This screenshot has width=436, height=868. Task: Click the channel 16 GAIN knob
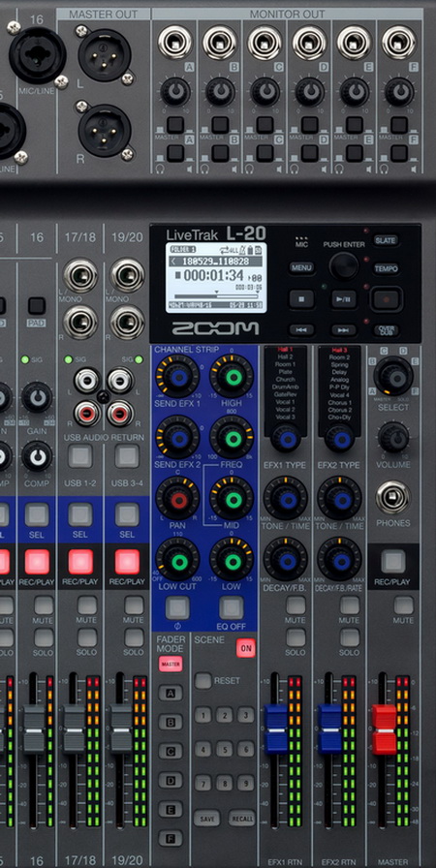click(x=37, y=397)
